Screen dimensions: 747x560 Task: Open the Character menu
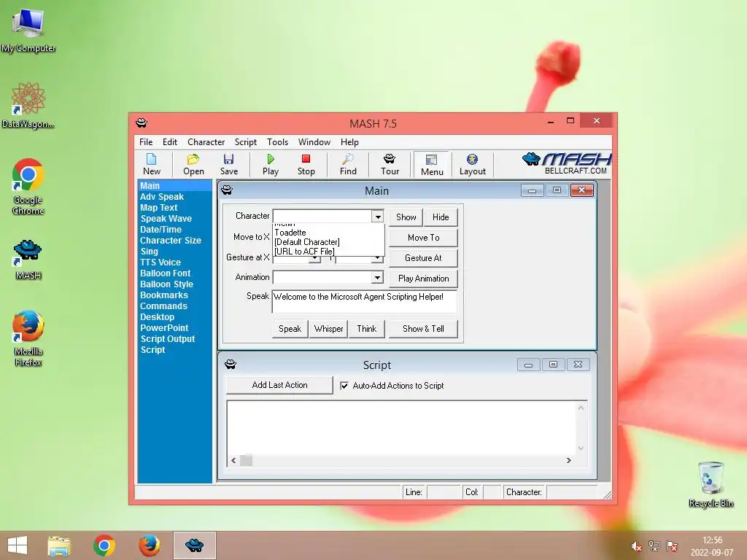[x=206, y=142]
